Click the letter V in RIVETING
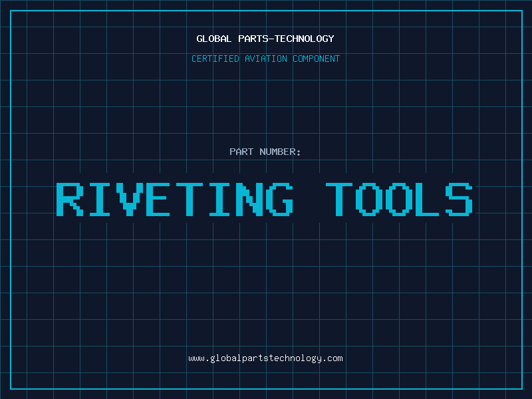 (x=129, y=199)
